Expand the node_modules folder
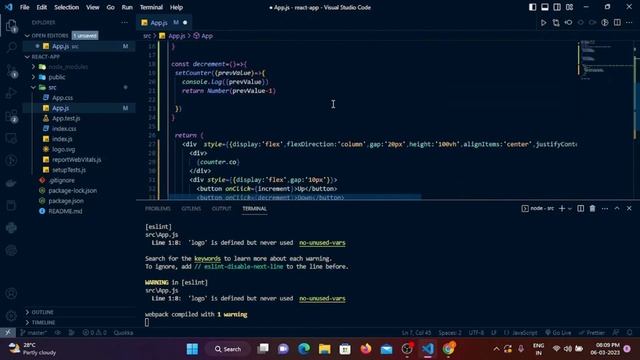The height and width of the screenshot is (360, 640). point(33,67)
